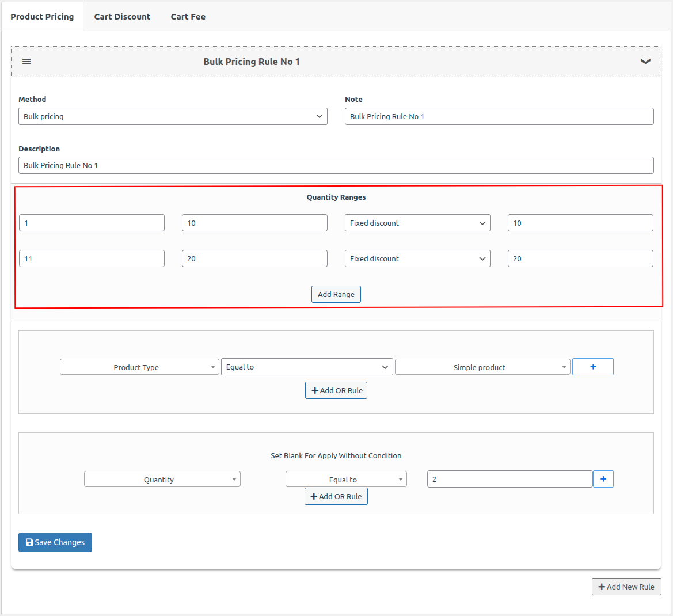
Task: Click the plus icon on the quantity conditions Add OR Rule
Action: [x=314, y=496]
